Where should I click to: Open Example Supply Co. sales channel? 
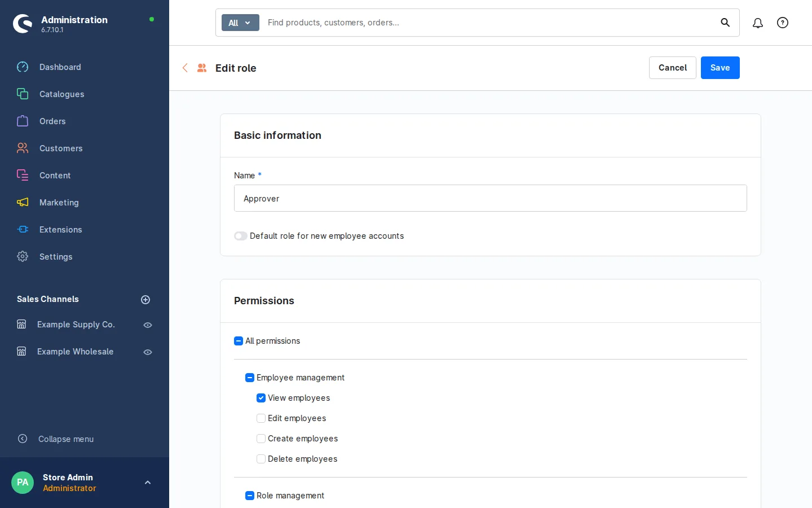coord(76,325)
